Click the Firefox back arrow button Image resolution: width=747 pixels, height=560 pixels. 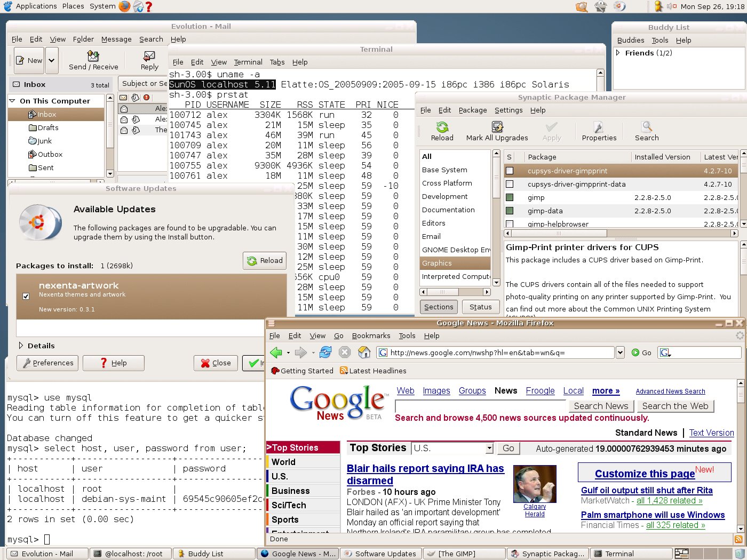276,353
